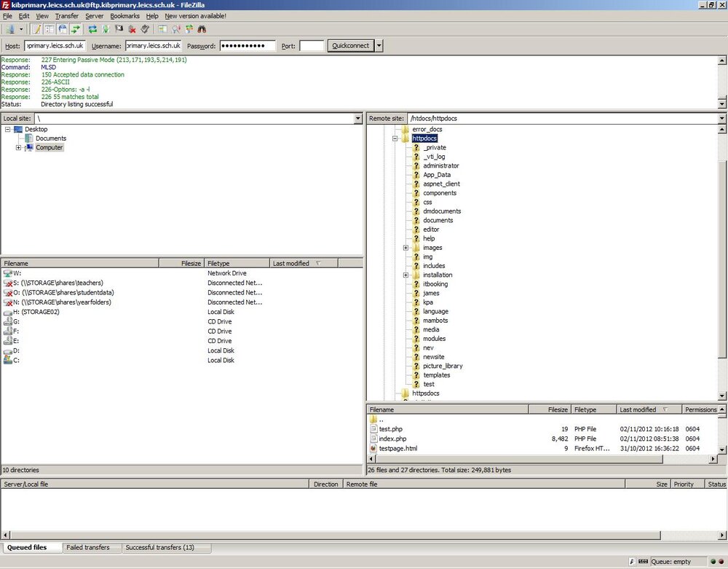
Task: Click the New version available! menu link
Action: coord(195,16)
